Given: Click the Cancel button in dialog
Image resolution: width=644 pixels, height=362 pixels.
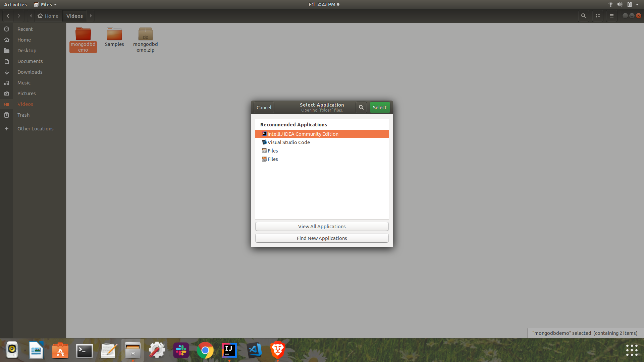Looking at the screenshot, I should 264,108.
